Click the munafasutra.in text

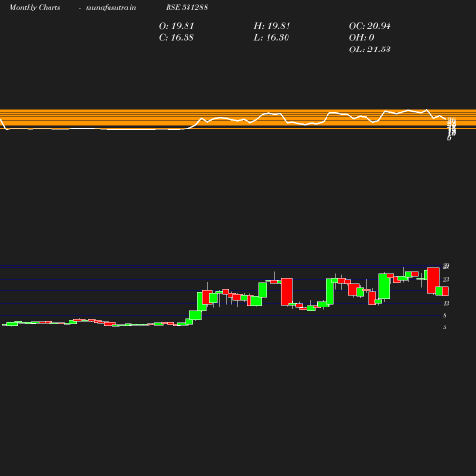[x=110, y=7]
